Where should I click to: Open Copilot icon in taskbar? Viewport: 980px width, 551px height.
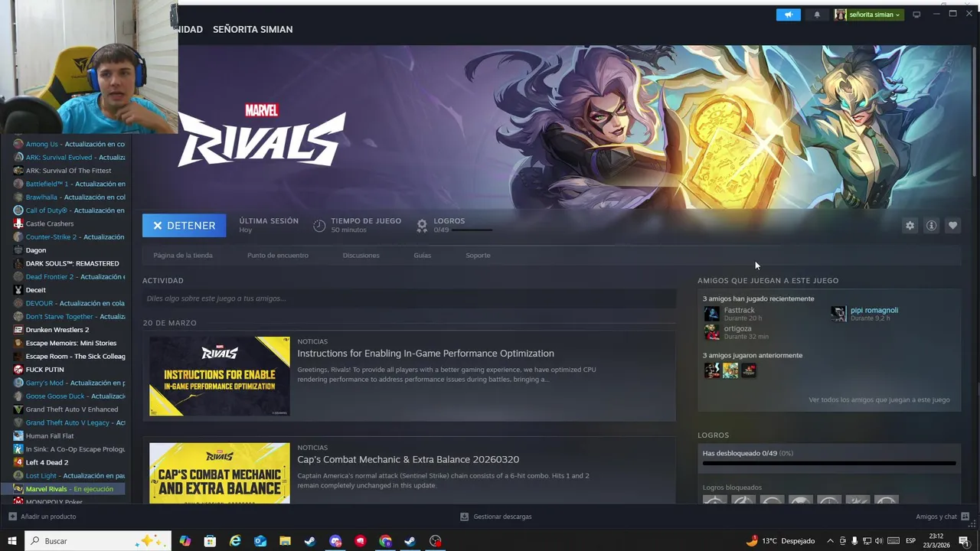185,541
